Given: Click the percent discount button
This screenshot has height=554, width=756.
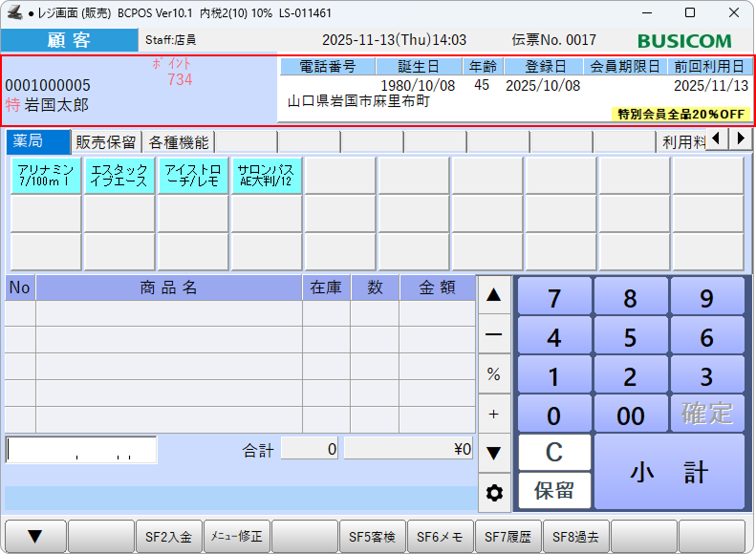Looking at the screenshot, I should [494, 374].
